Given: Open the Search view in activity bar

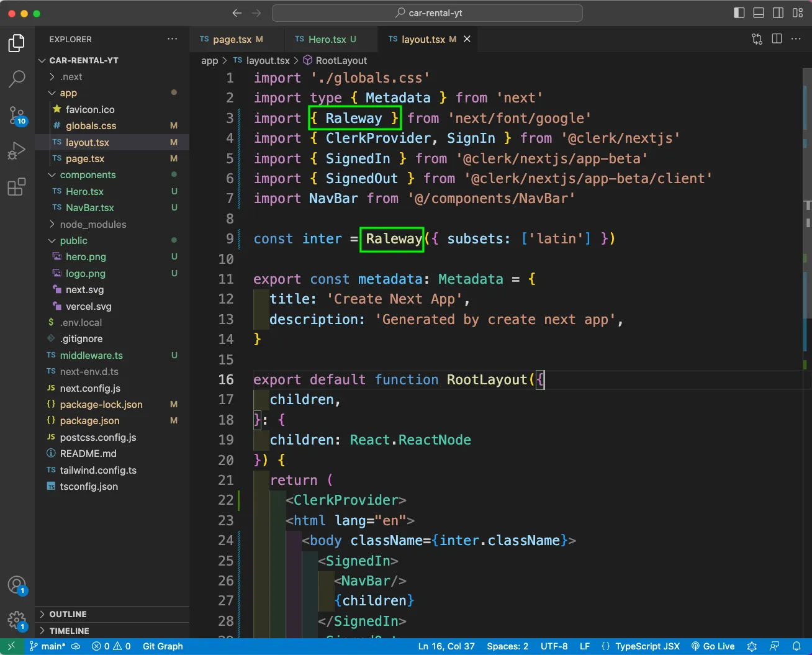Looking at the screenshot, I should [x=17, y=79].
